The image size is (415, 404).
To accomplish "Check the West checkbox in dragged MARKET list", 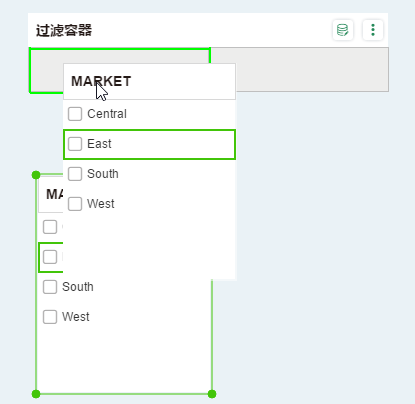I will pos(75,204).
